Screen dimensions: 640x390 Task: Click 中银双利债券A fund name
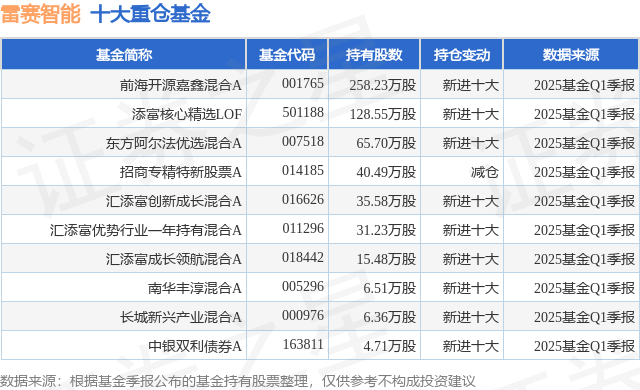(x=195, y=346)
